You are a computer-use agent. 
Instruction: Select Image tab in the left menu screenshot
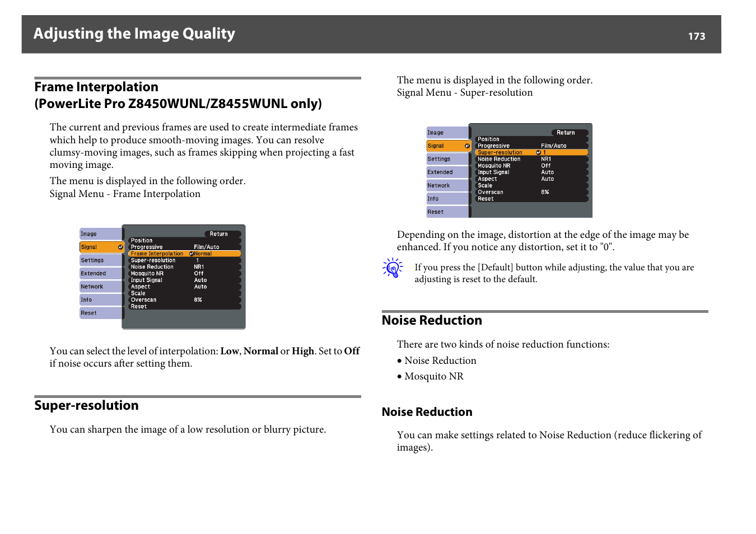click(101, 234)
